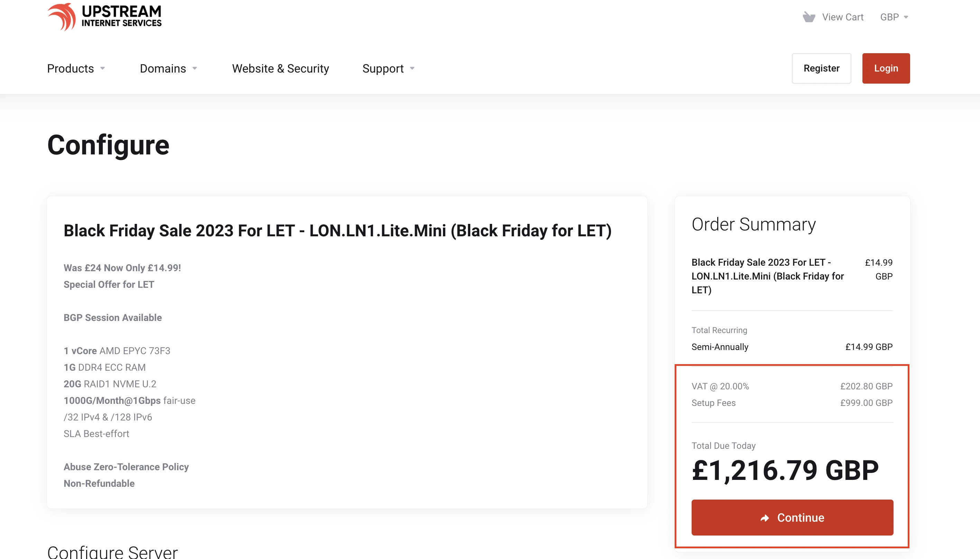Click Continue to proceed with order

click(792, 518)
